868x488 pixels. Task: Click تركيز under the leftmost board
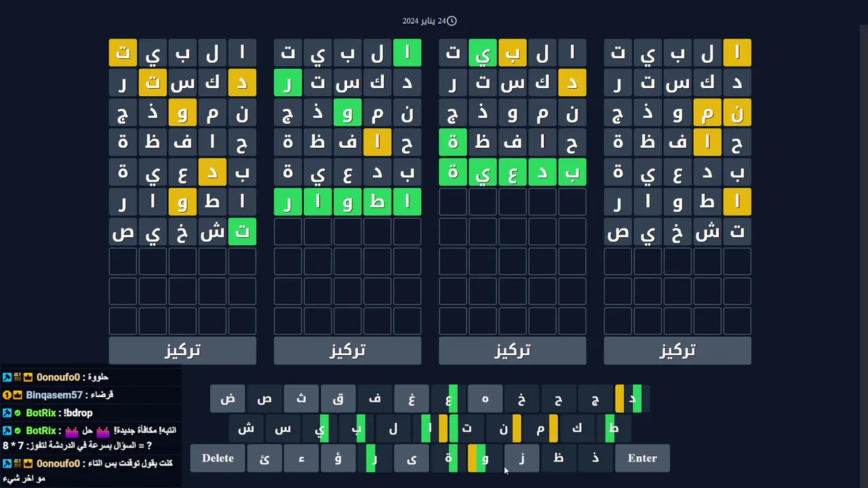(182, 350)
